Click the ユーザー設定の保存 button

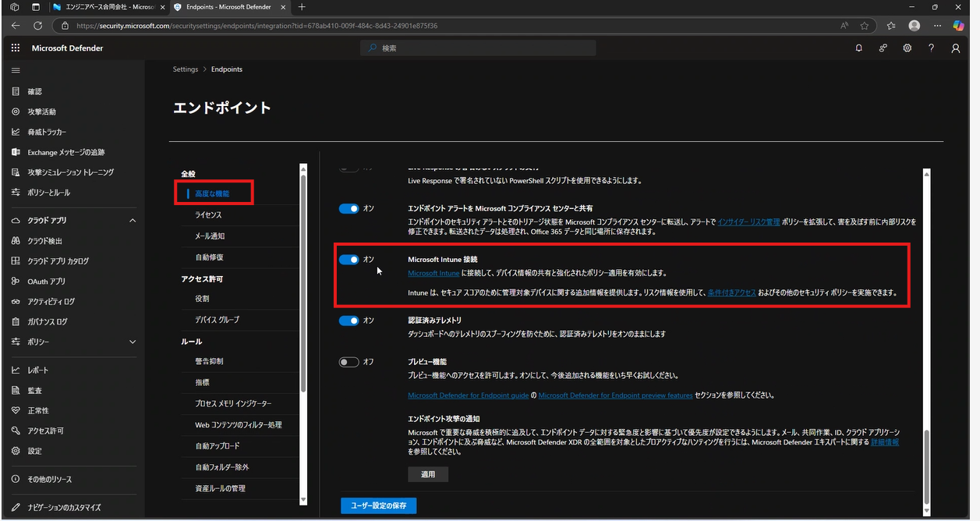pyautogui.click(x=378, y=505)
